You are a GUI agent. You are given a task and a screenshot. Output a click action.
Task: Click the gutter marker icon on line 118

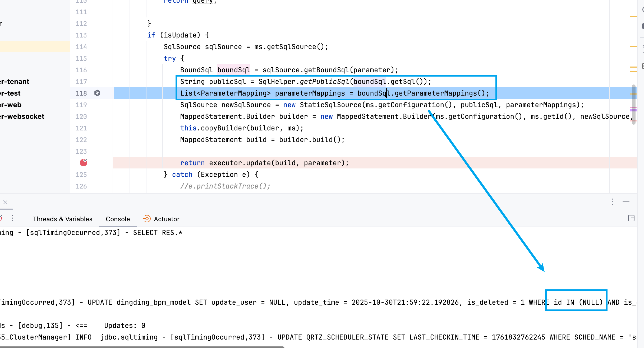(97, 93)
